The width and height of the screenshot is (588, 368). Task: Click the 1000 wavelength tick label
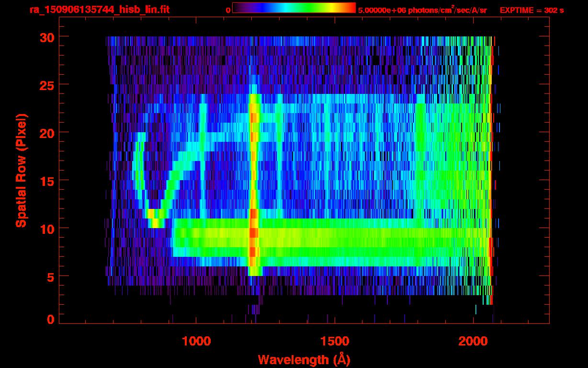click(196, 341)
